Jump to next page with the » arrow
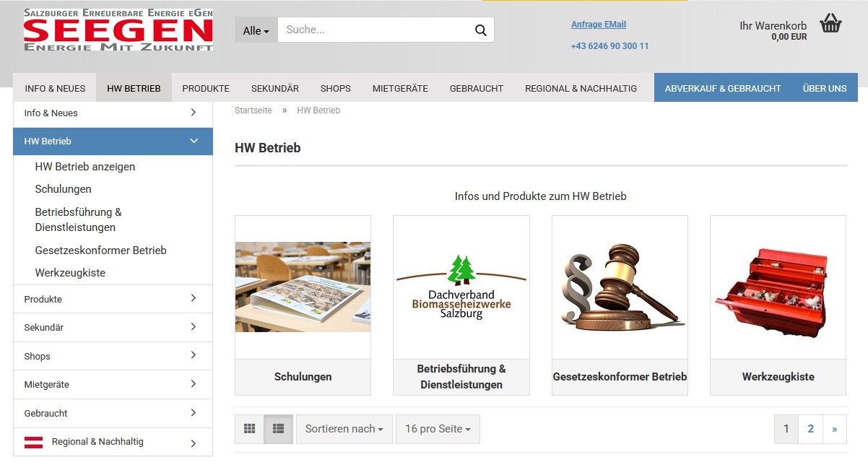The height and width of the screenshot is (470, 868). pos(834,429)
